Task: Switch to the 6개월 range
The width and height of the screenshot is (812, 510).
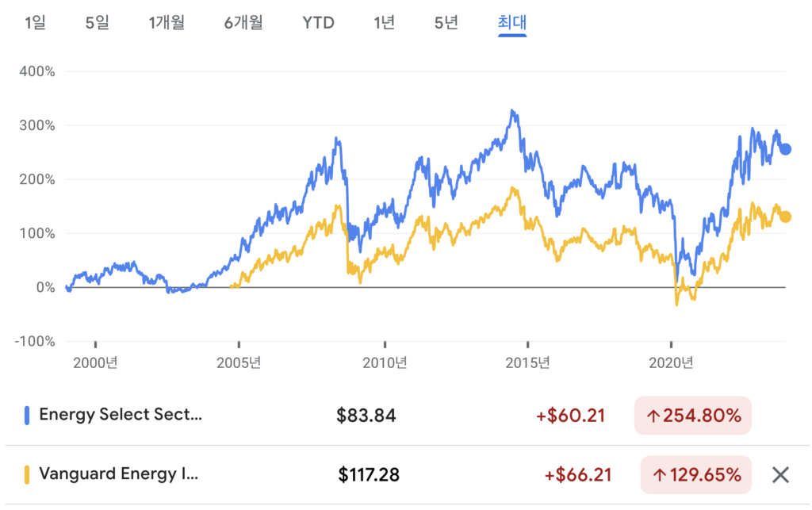Action: tap(245, 22)
